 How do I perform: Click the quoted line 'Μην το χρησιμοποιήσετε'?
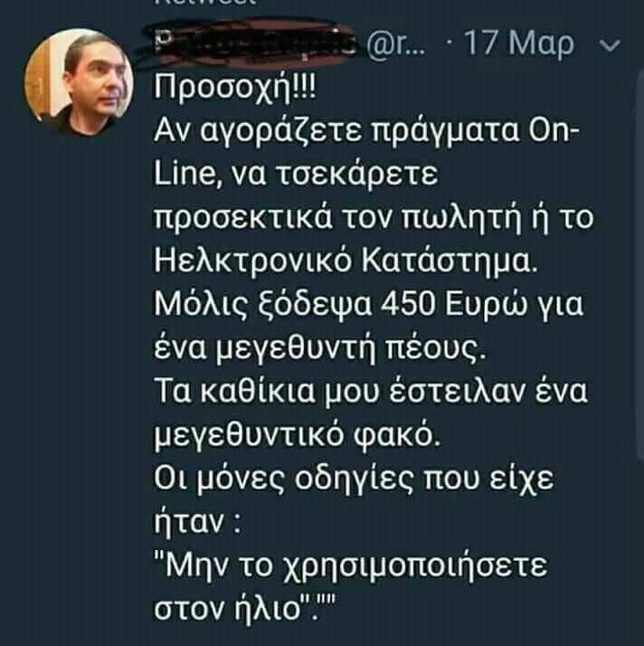tap(351, 566)
